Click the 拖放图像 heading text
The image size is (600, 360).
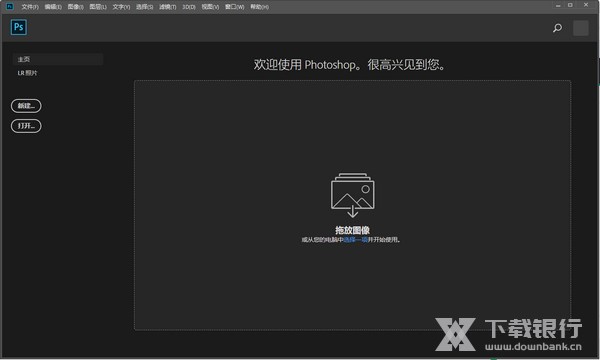[x=352, y=230]
